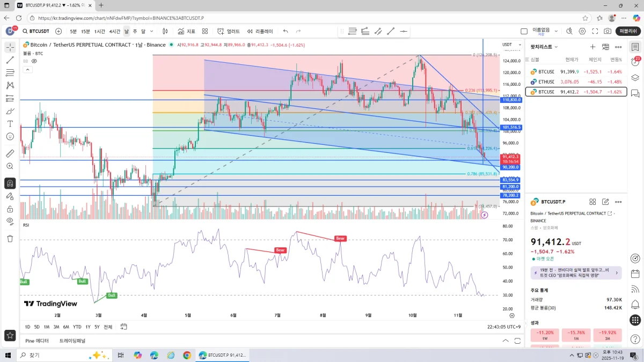The width and height of the screenshot is (644, 362).
Task: Toggle lock all drawings
Action: (x=10, y=209)
